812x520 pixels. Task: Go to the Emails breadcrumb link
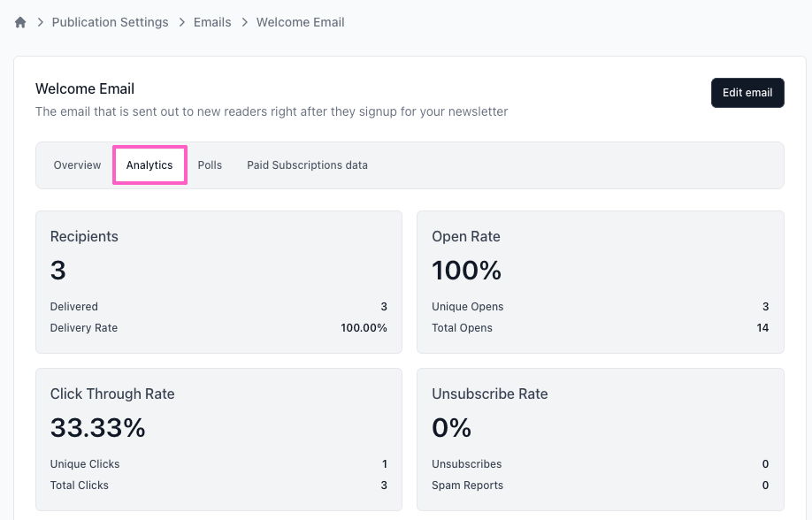pos(212,22)
